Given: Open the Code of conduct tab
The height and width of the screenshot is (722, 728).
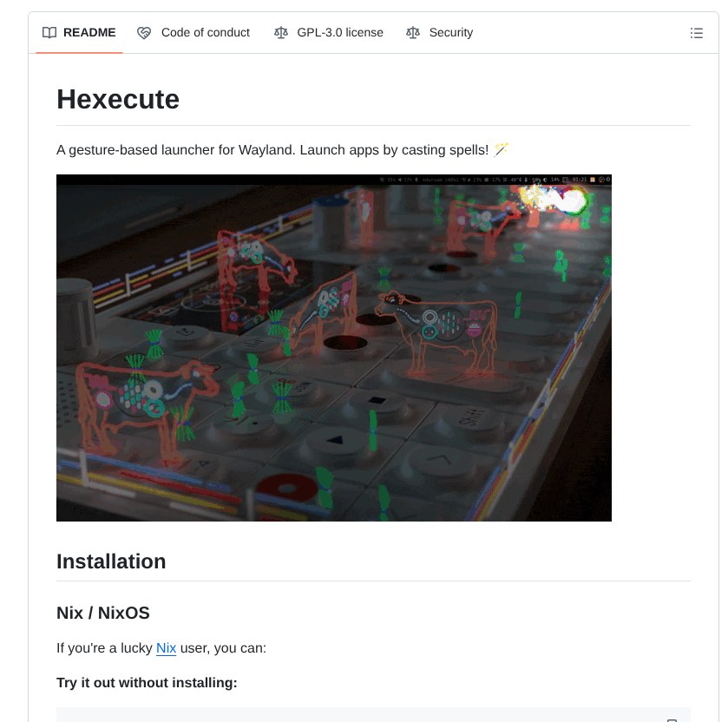Looking at the screenshot, I should pyautogui.click(x=205, y=33).
